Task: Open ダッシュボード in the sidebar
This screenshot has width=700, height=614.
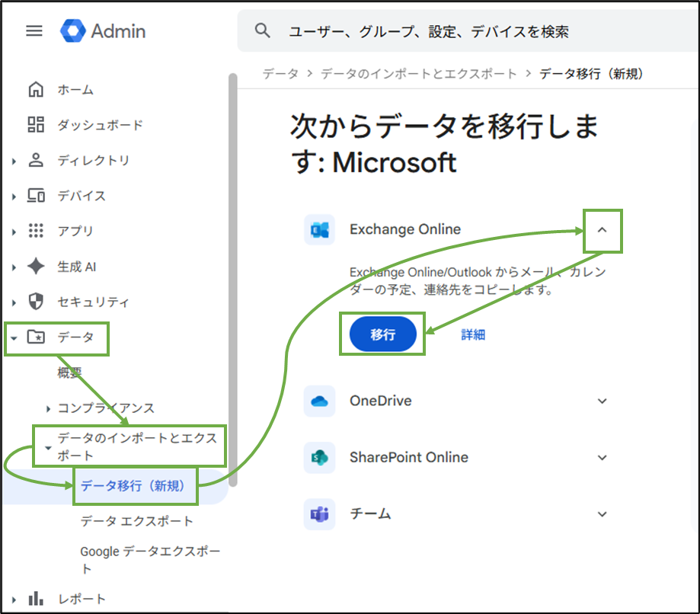Action: coord(100,125)
